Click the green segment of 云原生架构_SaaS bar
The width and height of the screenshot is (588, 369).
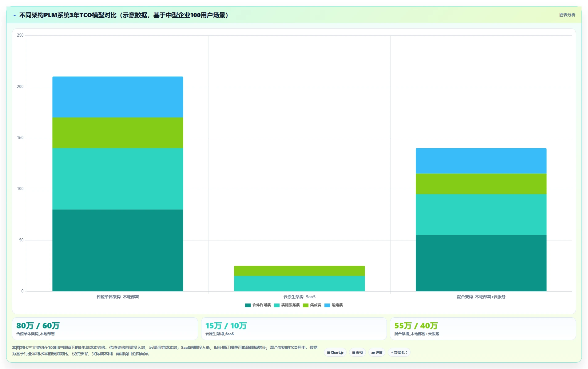pos(299,271)
